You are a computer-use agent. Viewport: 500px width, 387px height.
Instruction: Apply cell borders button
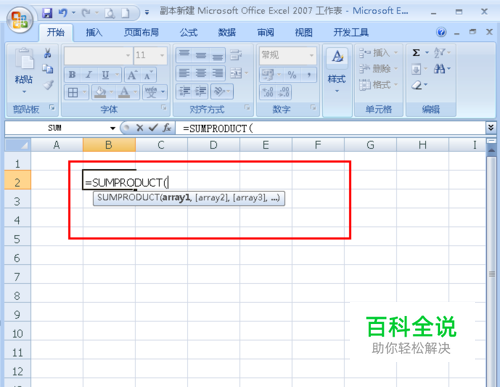click(73, 92)
